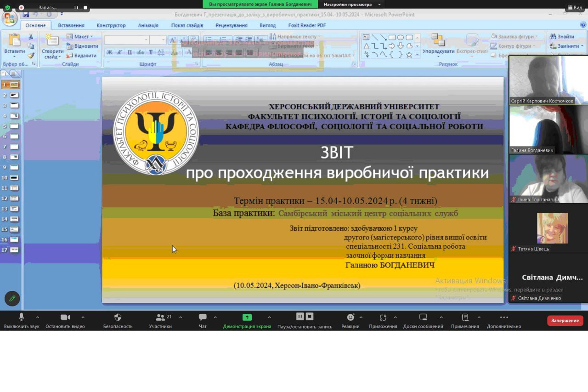Mute the microphone with Выключить звук
This screenshot has height=392, width=588.
[21, 321]
